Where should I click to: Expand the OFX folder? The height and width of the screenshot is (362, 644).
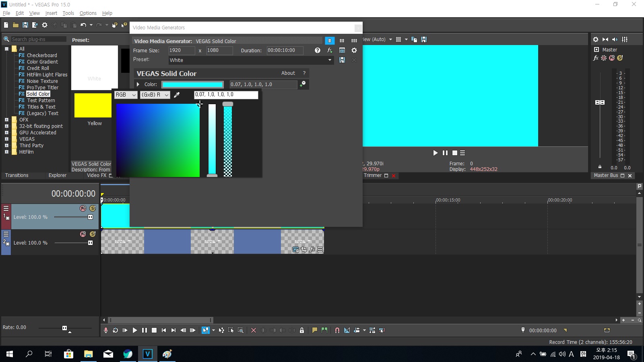pos(6,120)
